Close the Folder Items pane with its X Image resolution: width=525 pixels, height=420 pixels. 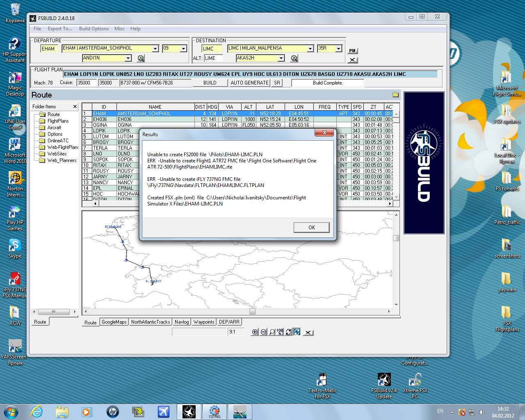tap(75, 107)
